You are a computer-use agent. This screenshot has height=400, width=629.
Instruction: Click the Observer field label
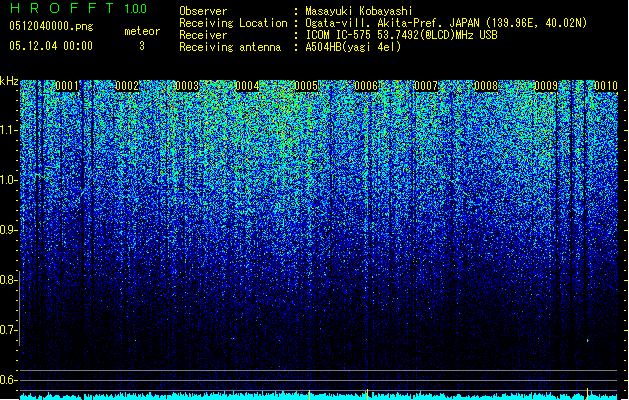203,11
